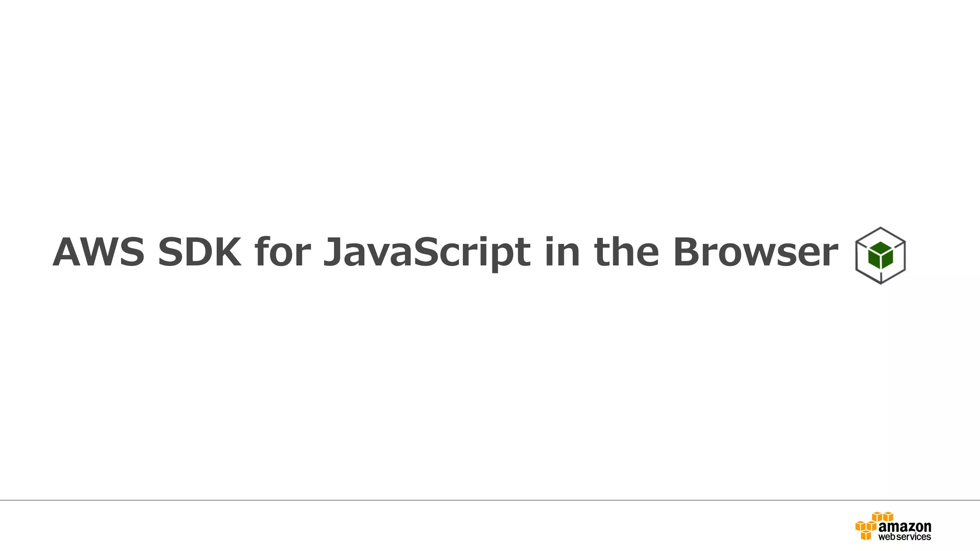Click the top orange cubes above amazon text
980x551 pixels.
[882, 517]
